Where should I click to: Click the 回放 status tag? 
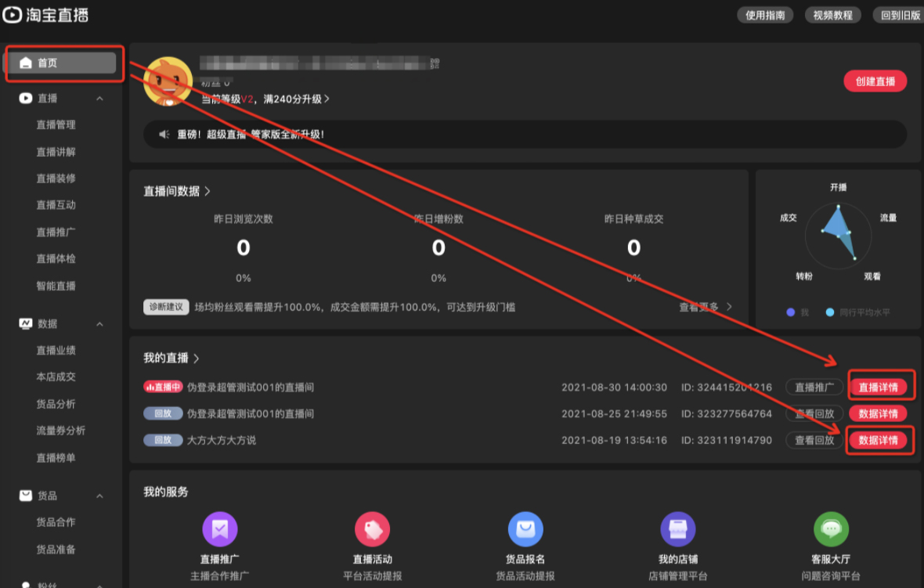point(162,413)
